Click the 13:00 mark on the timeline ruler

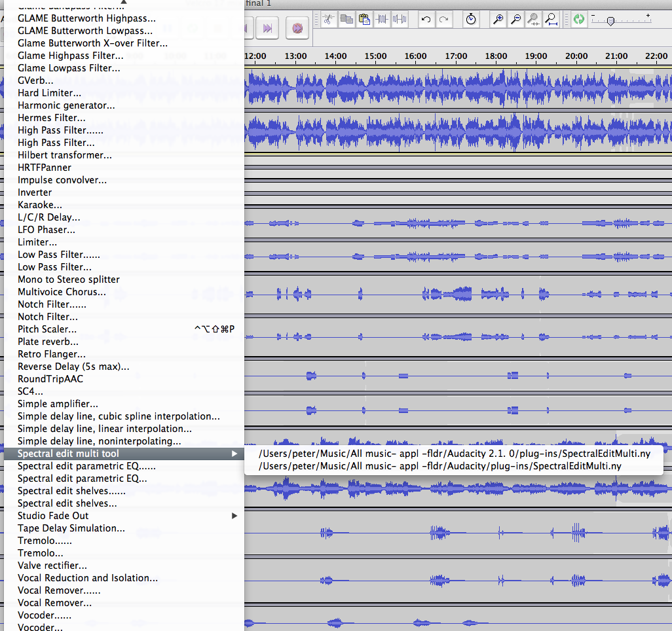point(295,56)
